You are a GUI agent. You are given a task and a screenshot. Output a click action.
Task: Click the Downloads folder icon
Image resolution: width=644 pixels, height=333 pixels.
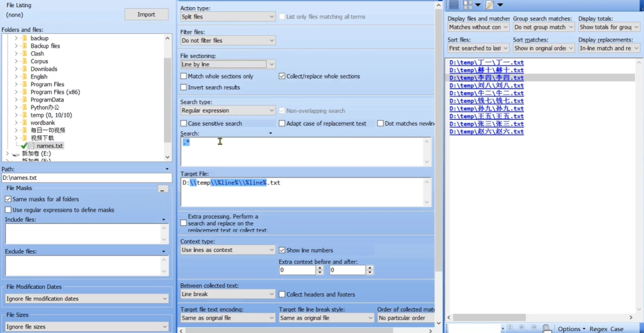pyautogui.click(x=24, y=69)
